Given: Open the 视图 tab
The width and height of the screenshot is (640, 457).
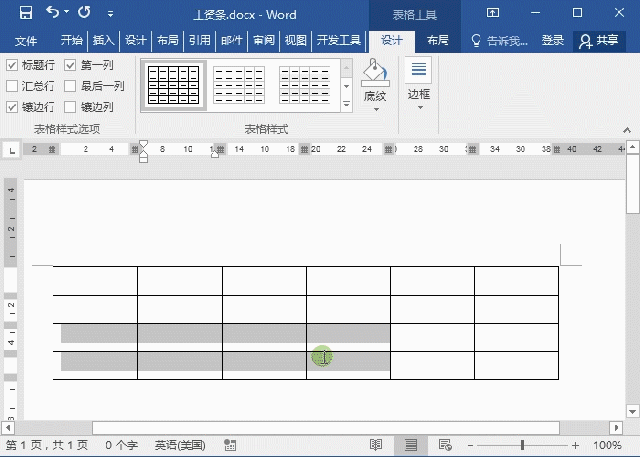Looking at the screenshot, I should (296, 40).
